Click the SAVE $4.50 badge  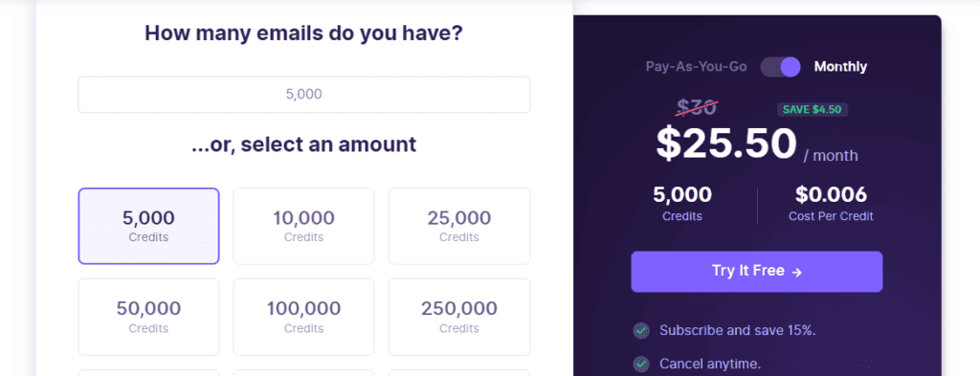coord(813,109)
